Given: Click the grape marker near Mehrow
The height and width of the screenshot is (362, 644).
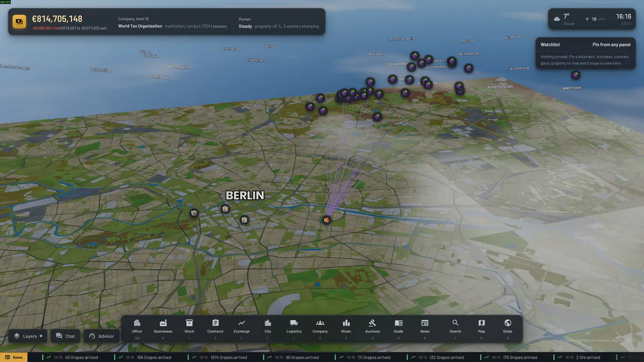Looking at the screenshot, I should pos(576,75).
